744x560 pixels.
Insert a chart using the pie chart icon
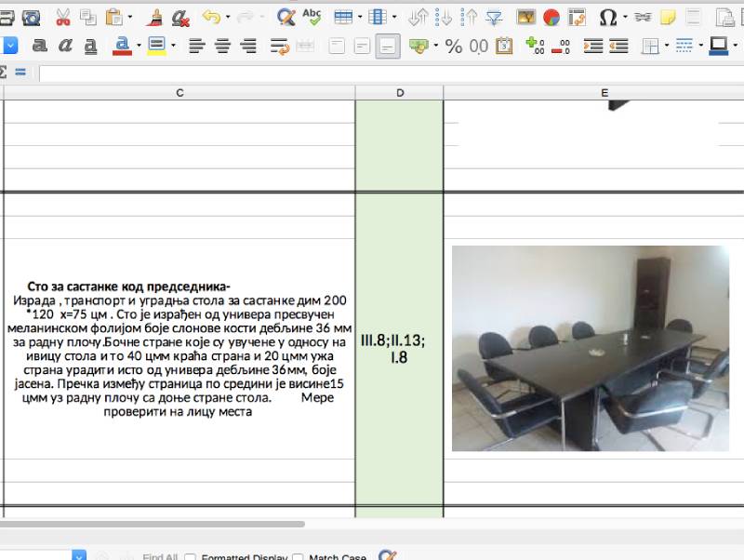point(551,15)
